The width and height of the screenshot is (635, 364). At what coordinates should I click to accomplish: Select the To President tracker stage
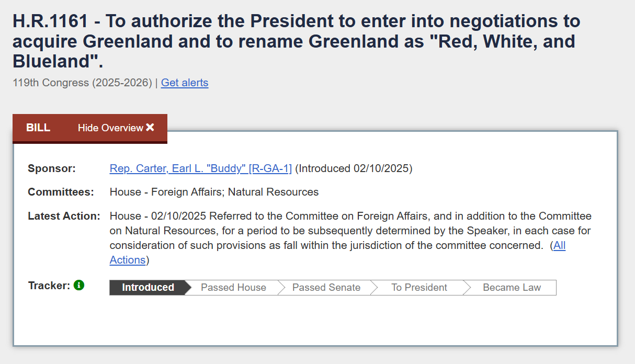click(419, 288)
